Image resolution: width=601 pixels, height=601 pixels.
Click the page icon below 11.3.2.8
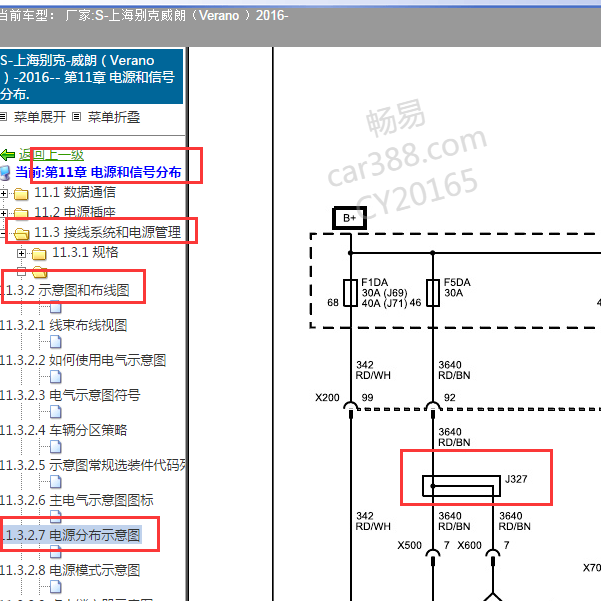tap(56, 587)
